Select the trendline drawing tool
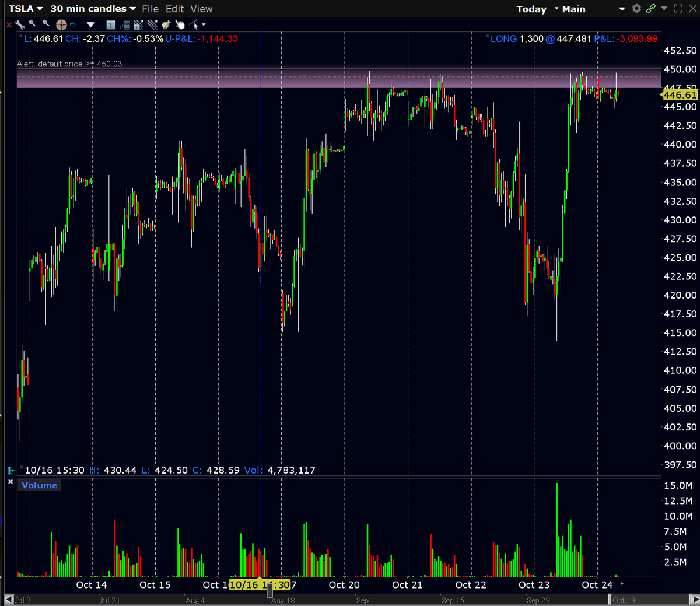This screenshot has width=700, height=606. [194, 24]
